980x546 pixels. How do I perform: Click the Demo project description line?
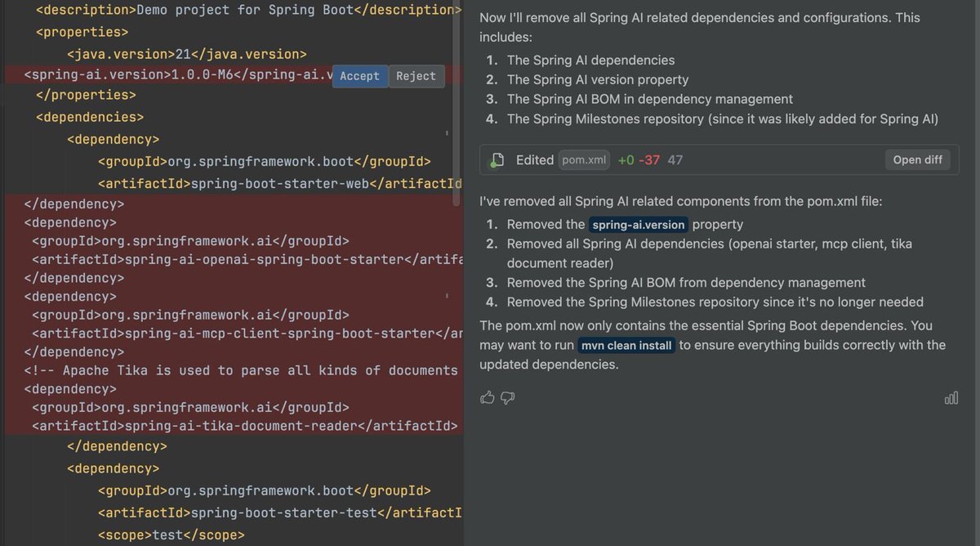click(249, 11)
